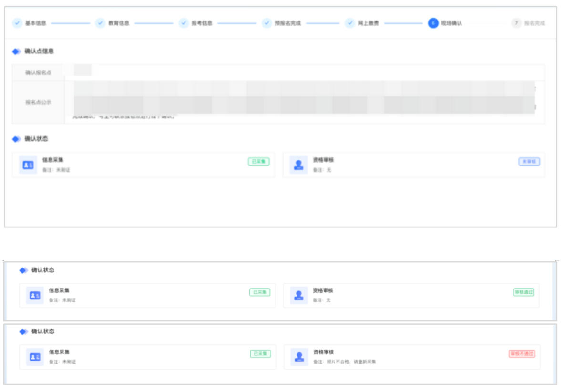The image size is (564, 392).
Task: Click the 资格审核 person icon in the 审核通过 card
Action: (299, 296)
